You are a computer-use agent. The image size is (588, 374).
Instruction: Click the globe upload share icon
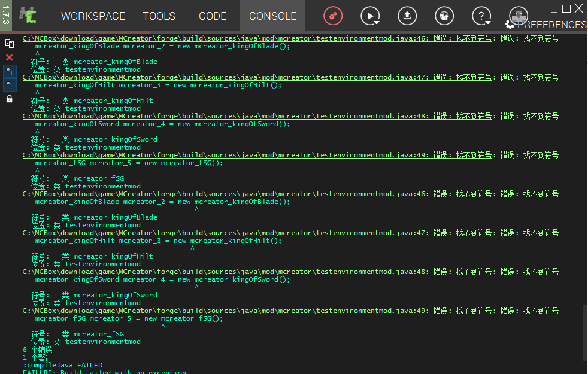point(444,16)
